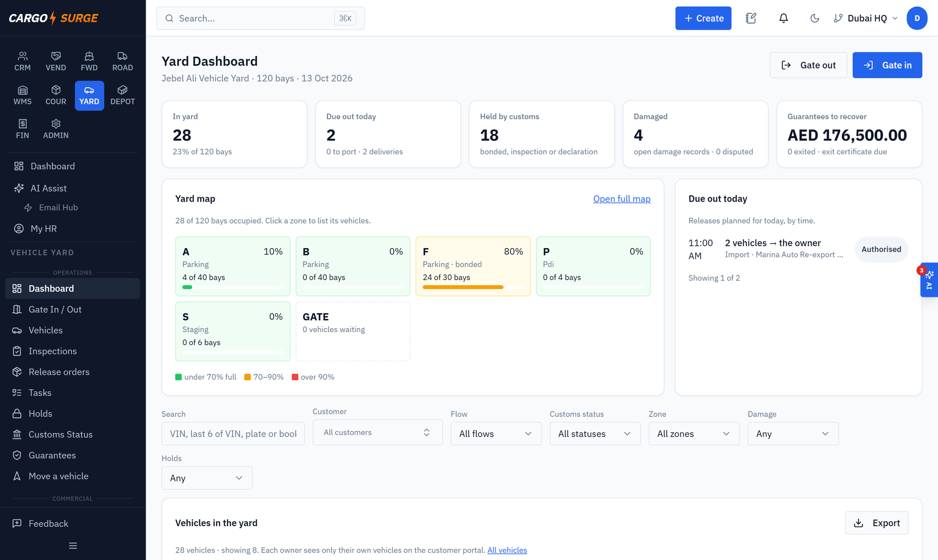Open the user avatar D

[917, 18]
